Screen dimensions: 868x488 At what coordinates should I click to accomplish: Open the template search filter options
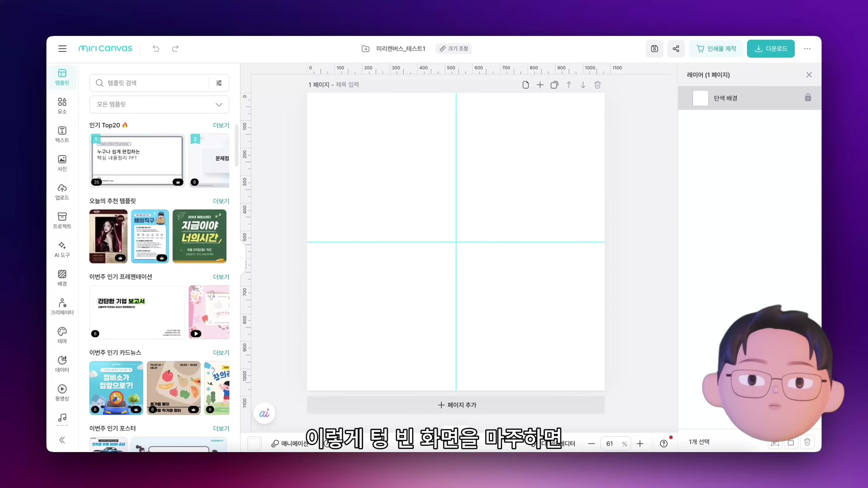[x=219, y=83]
